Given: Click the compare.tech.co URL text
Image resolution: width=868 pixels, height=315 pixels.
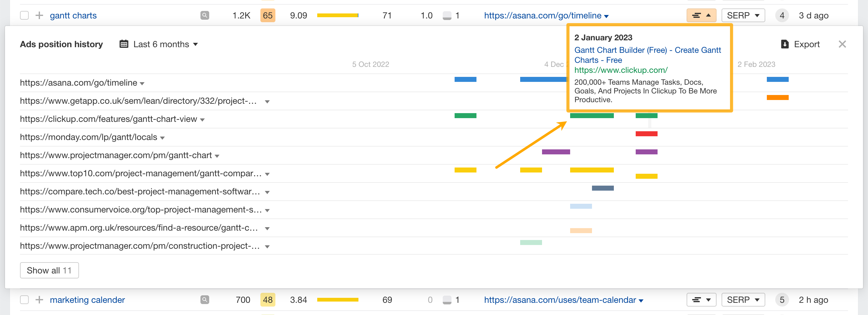Looking at the screenshot, I should (140, 192).
